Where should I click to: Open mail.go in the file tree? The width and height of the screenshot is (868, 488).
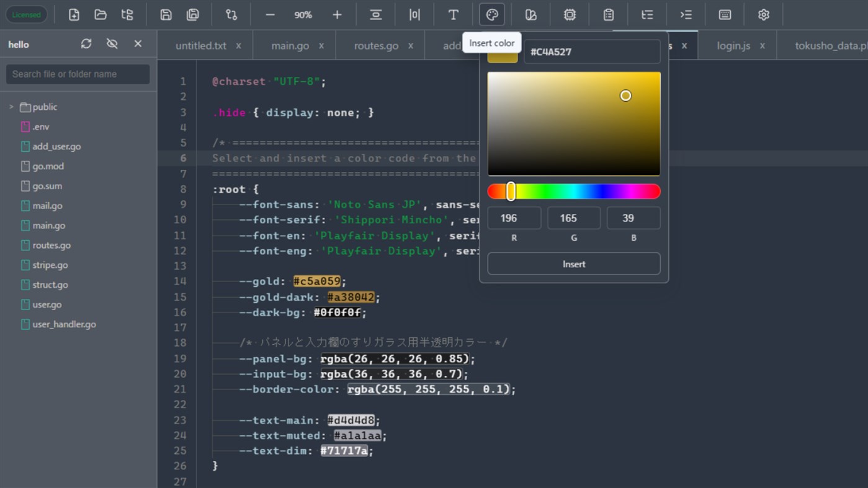click(x=47, y=206)
